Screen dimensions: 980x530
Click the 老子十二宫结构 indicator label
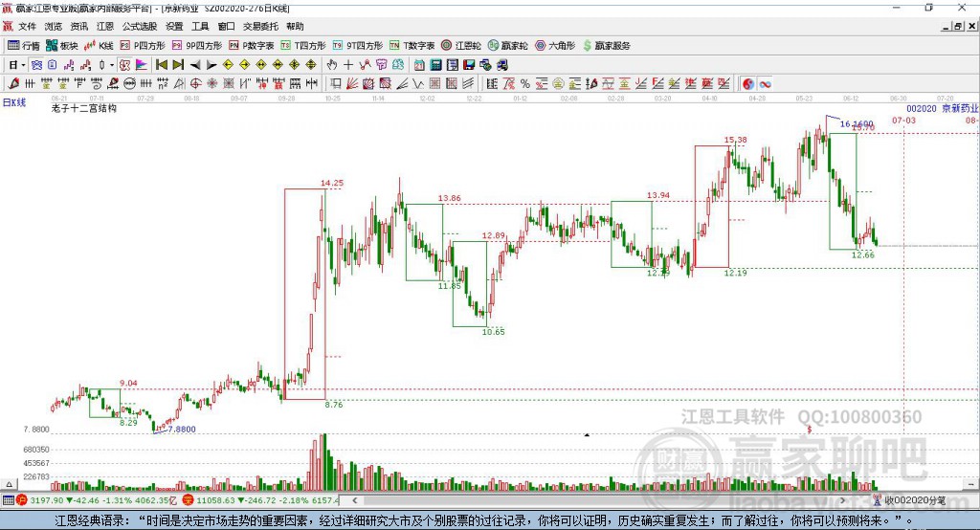(x=84, y=108)
